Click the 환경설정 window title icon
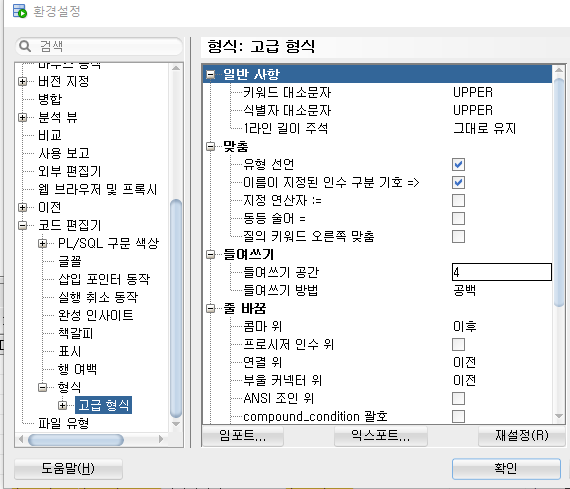Viewport: 570px width, 489px height. 20,11
